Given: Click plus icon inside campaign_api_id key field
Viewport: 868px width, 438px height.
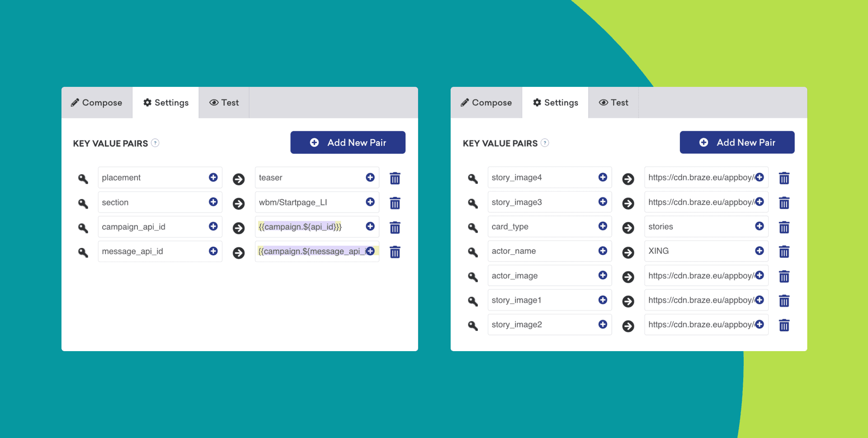Looking at the screenshot, I should pos(213,226).
